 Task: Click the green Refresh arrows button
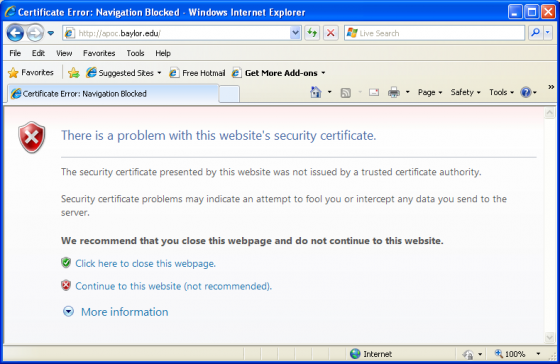[312, 33]
